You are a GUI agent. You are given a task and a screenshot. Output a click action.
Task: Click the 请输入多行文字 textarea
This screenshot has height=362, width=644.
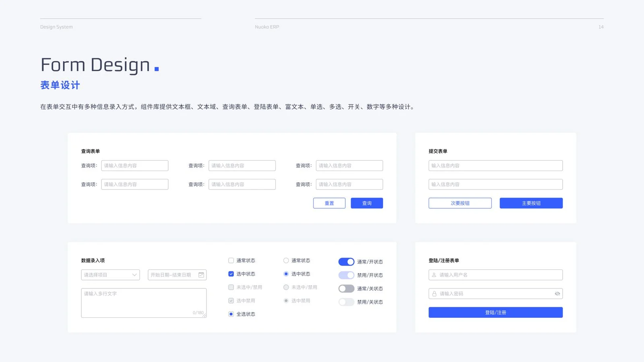click(x=144, y=303)
